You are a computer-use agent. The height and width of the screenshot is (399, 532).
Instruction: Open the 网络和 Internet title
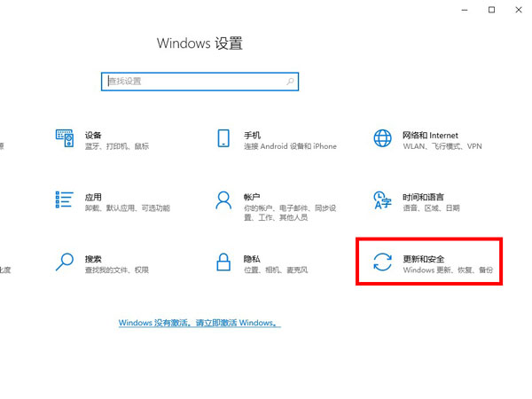coord(430,136)
